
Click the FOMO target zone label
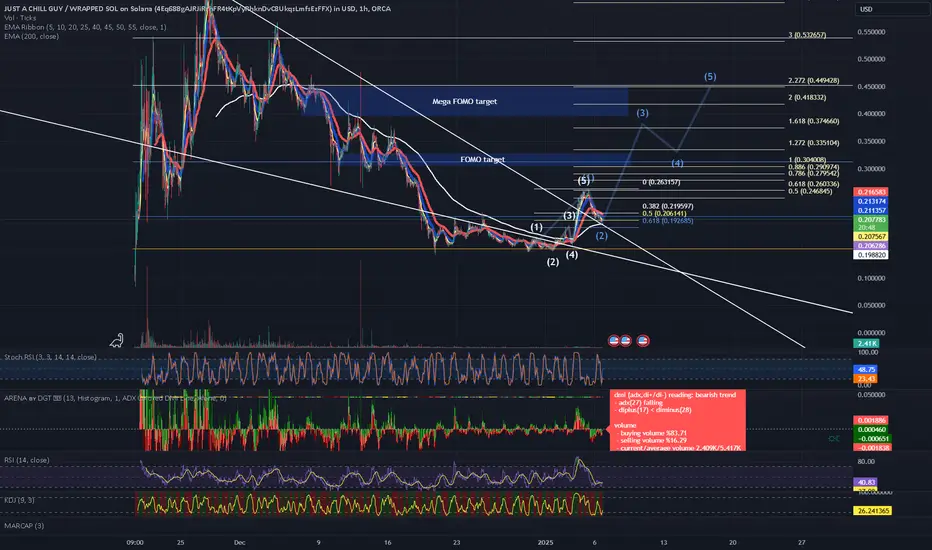pyautogui.click(x=482, y=159)
